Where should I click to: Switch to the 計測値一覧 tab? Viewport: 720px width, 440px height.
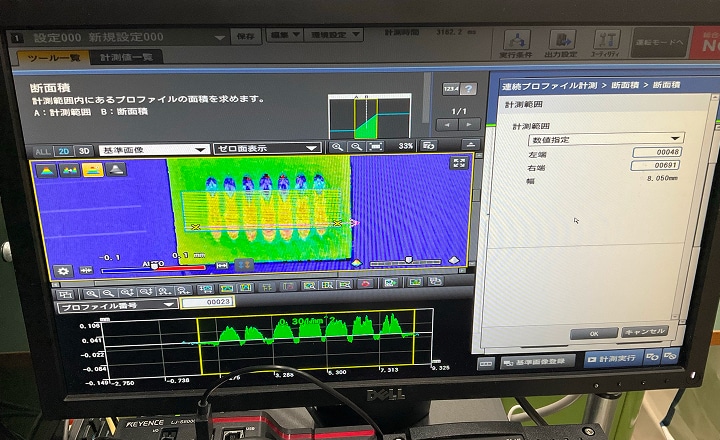coord(127,58)
